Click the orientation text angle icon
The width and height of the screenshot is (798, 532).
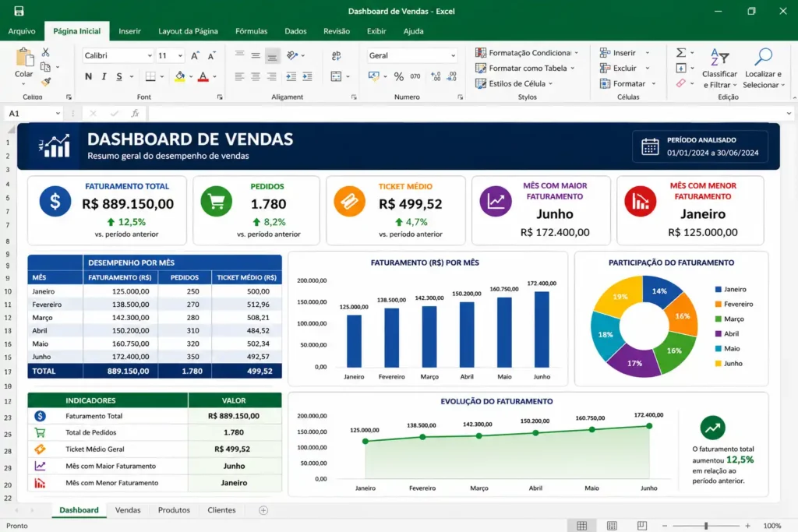(292, 55)
